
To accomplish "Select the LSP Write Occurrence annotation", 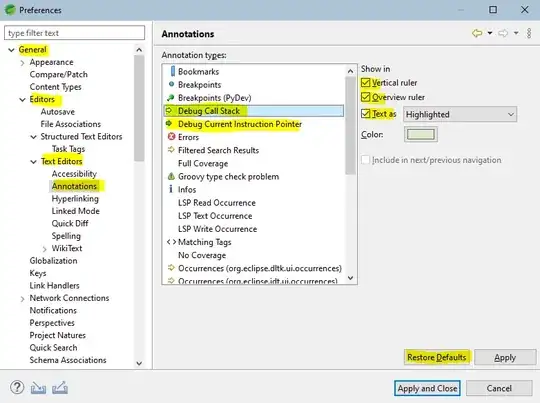I will [x=217, y=229].
